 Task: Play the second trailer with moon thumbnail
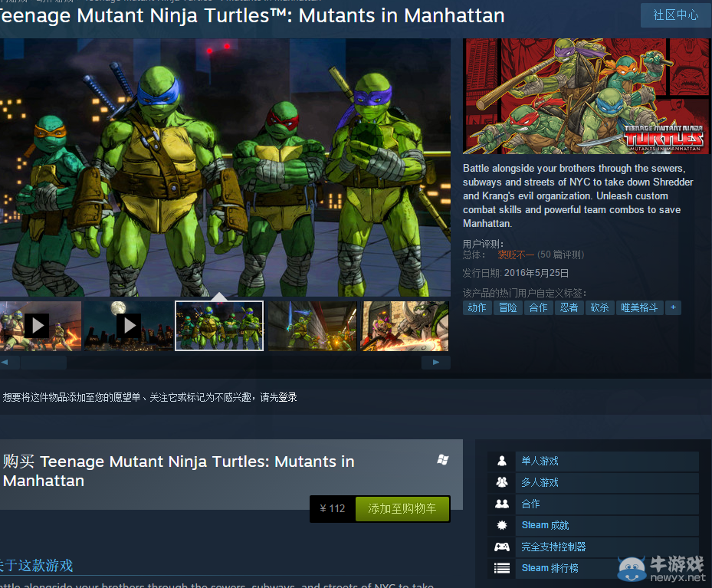click(x=129, y=326)
